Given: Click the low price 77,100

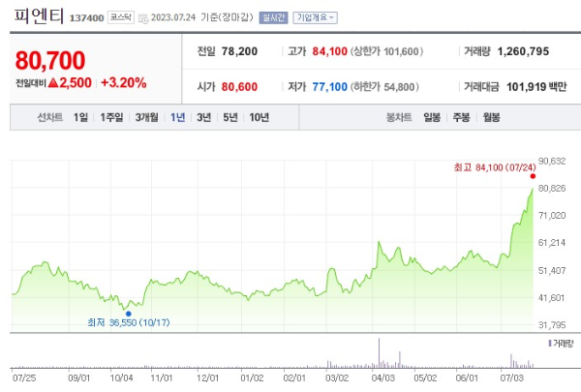Looking at the screenshot, I should [330, 87].
